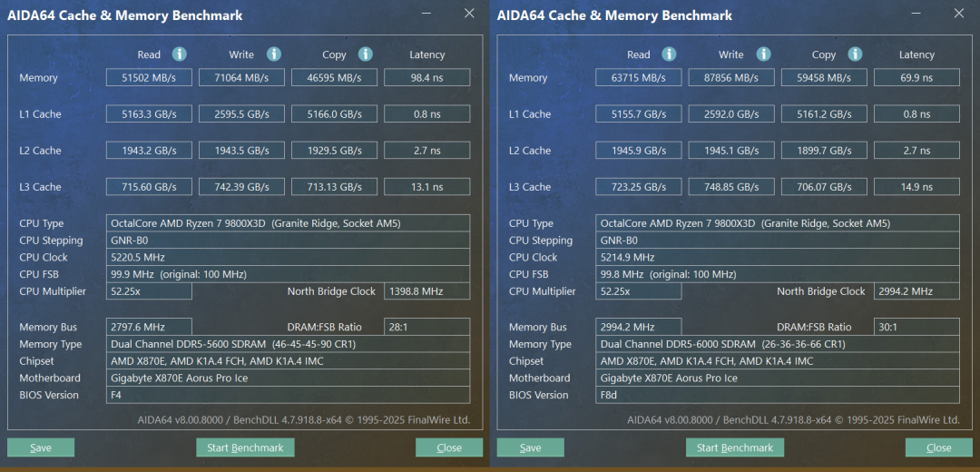This screenshot has height=472, width=980.
Task: Select Memory write value 87856 MB/s
Action: click(x=731, y=77)
